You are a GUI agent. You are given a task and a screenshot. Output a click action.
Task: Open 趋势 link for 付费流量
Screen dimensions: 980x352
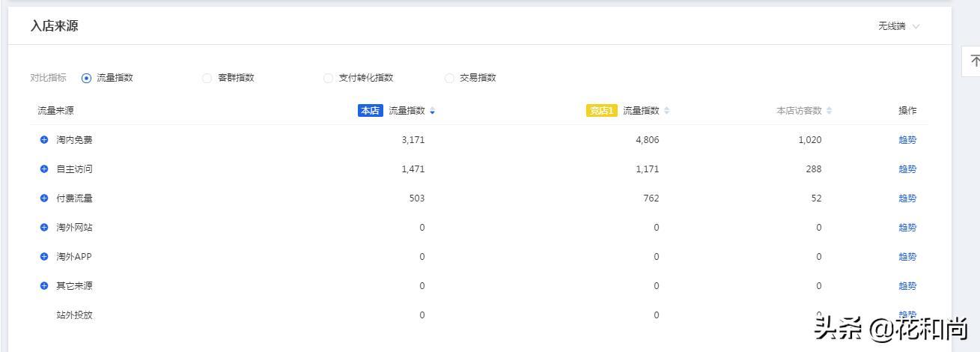[x=907, y=198]
